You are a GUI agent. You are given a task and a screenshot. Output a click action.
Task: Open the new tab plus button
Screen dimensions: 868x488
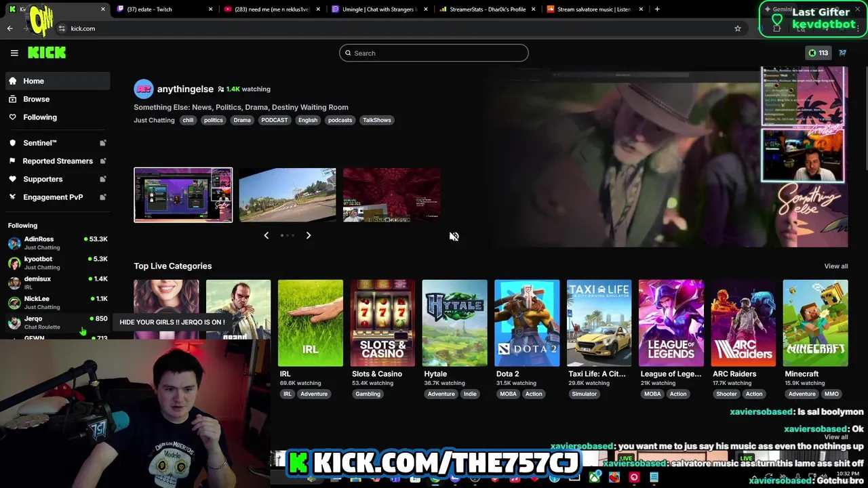point(657,9)
